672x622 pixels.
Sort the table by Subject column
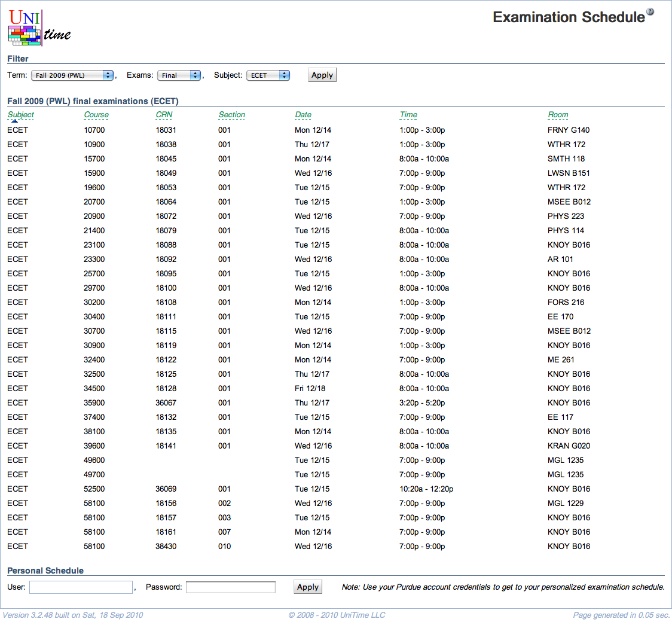tap(20, 114)
